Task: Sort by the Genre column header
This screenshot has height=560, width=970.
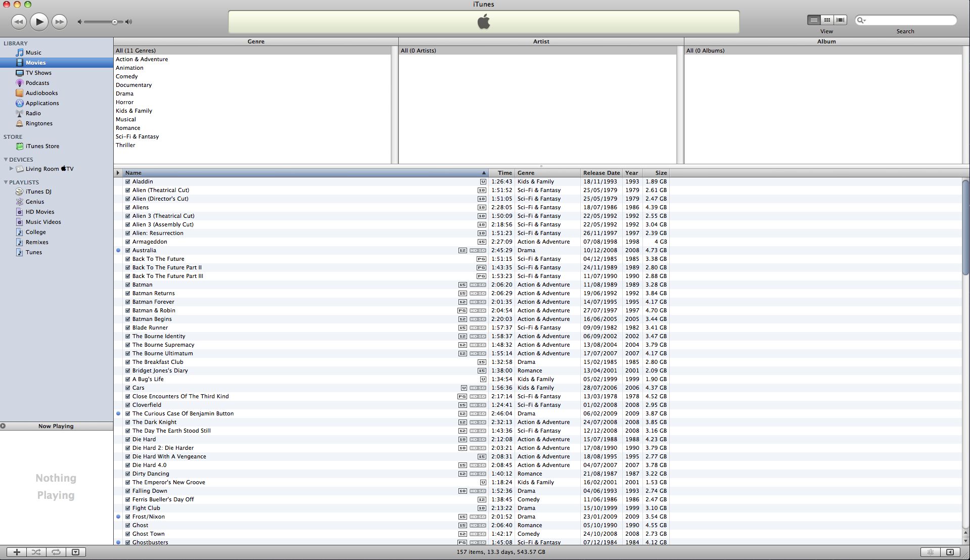Action: (x=547, y=173)
